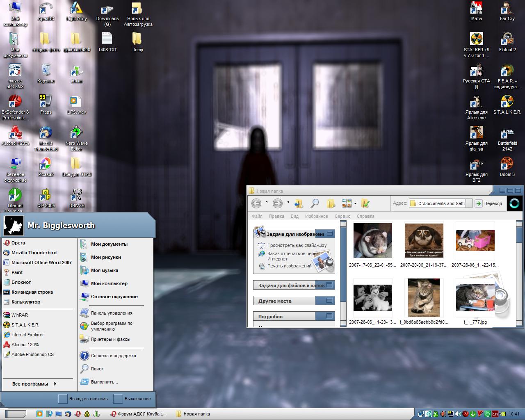Toggle the Folders pane icon in Explorer

click(331, 203)
